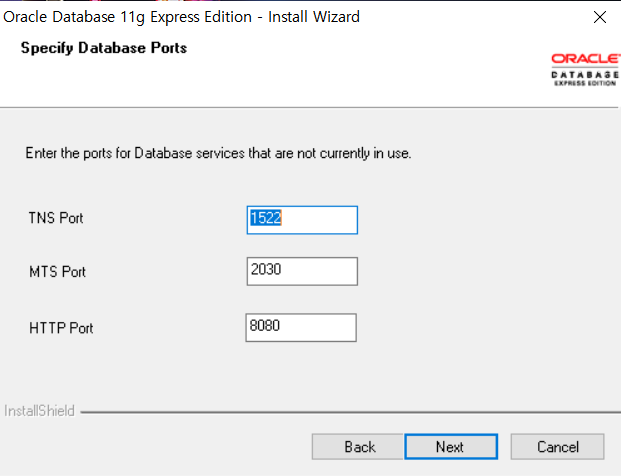621x476 pixels.
Task: Click the HTTP Port label
Action: [61, 328]
